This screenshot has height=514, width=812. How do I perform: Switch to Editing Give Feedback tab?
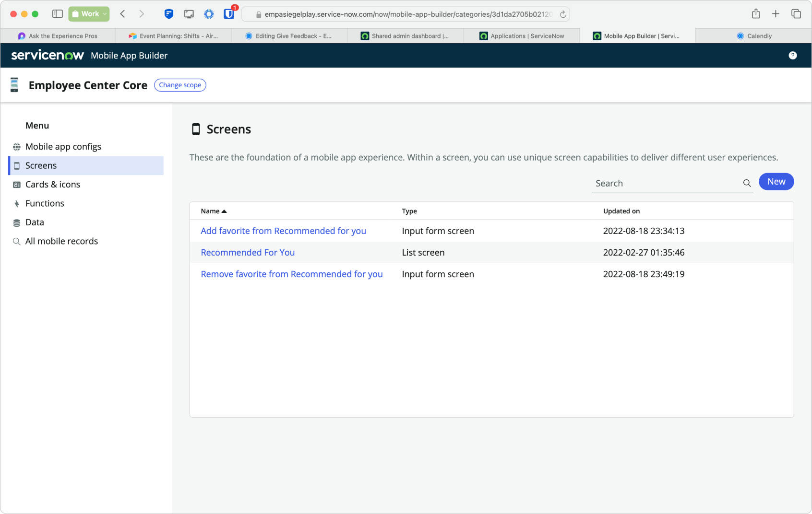tap(289, 36)
